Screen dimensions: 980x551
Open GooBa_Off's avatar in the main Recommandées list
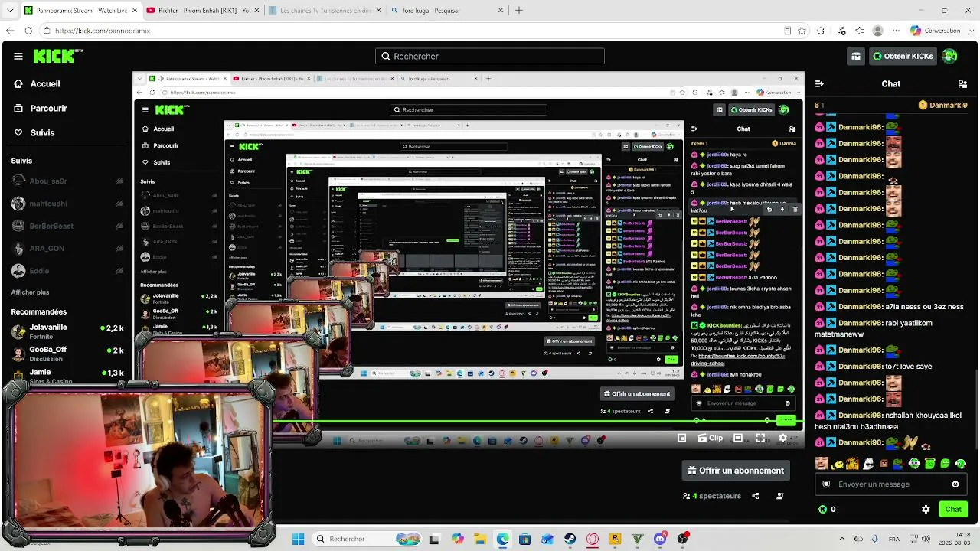(x=18, y=354)
